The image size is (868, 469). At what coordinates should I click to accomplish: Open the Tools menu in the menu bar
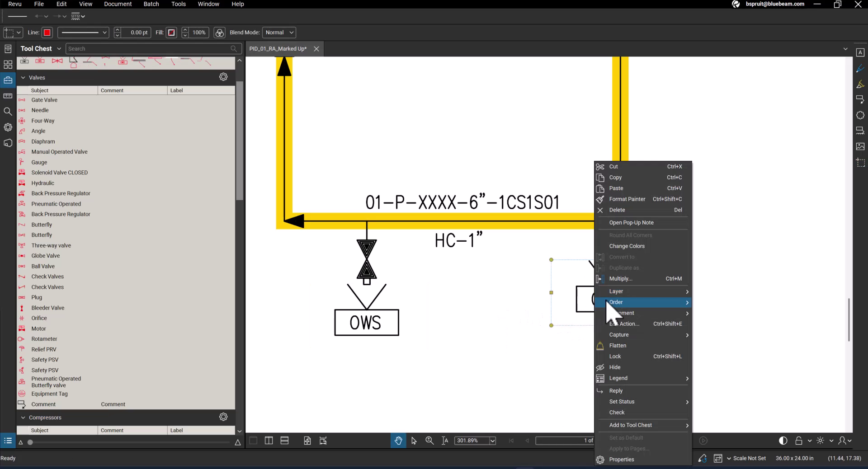178,4
